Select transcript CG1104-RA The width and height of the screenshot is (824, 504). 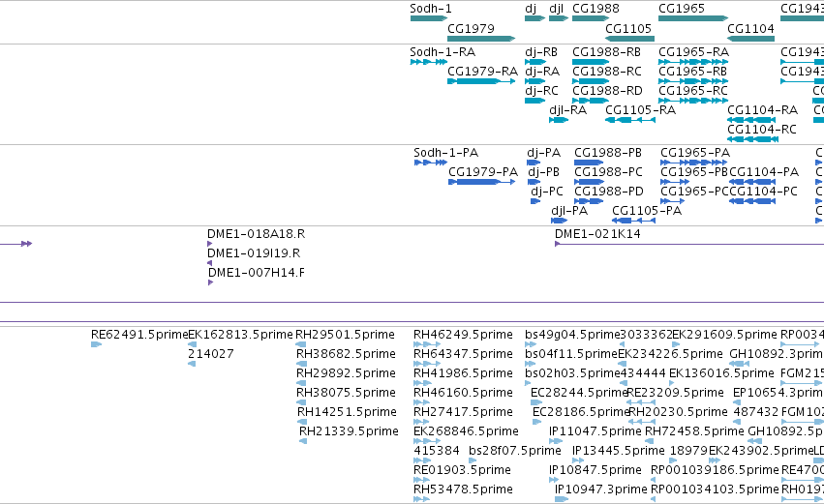tap(751, 120)
